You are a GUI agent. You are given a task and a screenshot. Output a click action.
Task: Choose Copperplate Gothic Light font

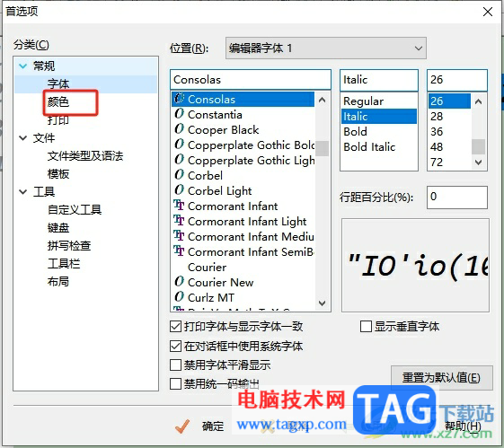pos(251,160)
